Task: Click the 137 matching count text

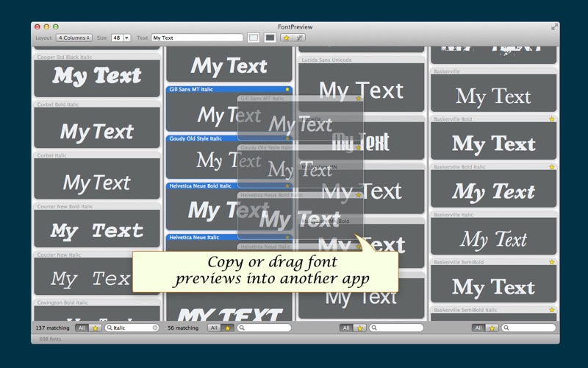Action: click(52, 328)
